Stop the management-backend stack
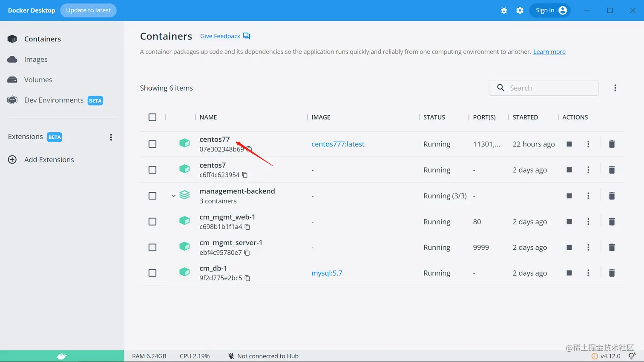This screenshot has width=644, height=362. (569, 196)
